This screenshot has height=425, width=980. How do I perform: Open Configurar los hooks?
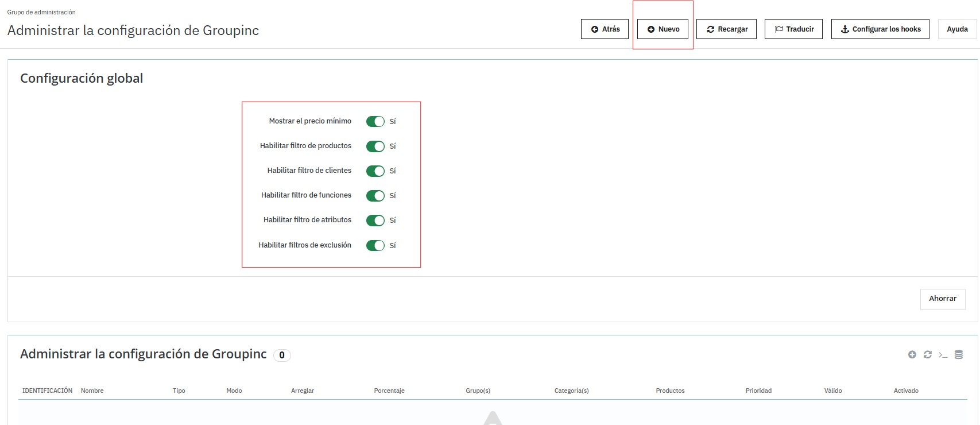(x=880, y=29)
